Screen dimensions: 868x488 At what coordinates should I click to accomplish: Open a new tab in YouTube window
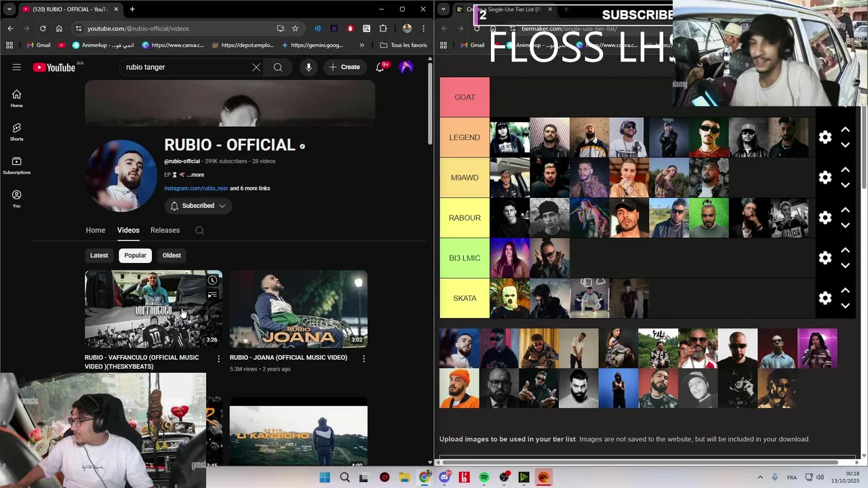point(132,9)
